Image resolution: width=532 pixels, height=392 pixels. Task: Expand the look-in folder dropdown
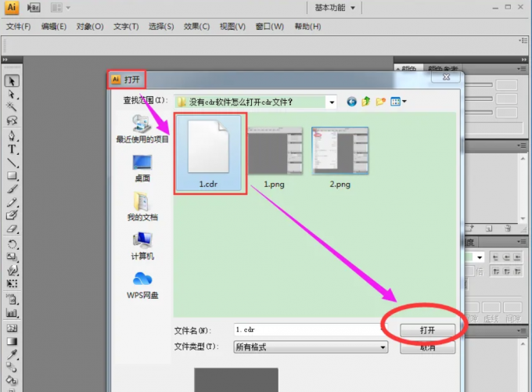(332, 102)
